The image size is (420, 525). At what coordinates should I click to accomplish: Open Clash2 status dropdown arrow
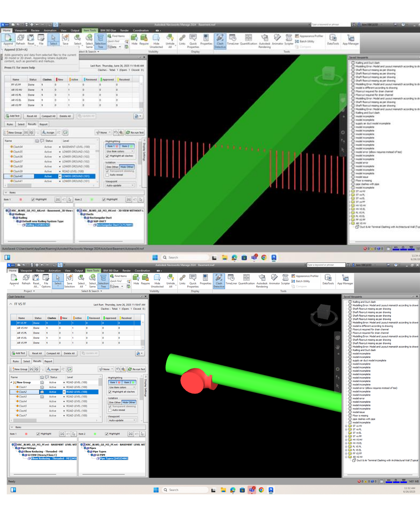coord(64,392)
